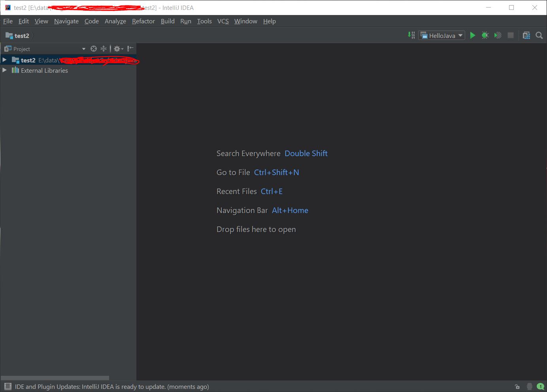Toggle the Hector inspector icon in status bar
The image size is (547, 392).
(530, 386)
